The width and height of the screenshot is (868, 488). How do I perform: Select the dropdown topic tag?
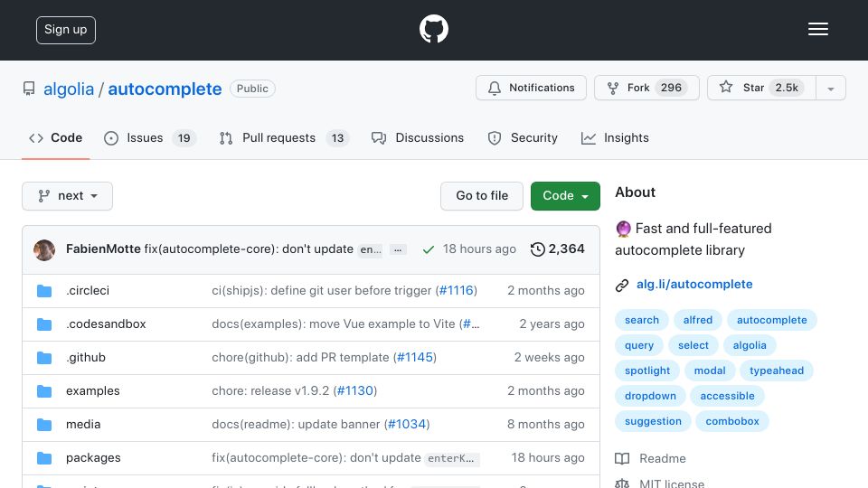click(650, 396)
